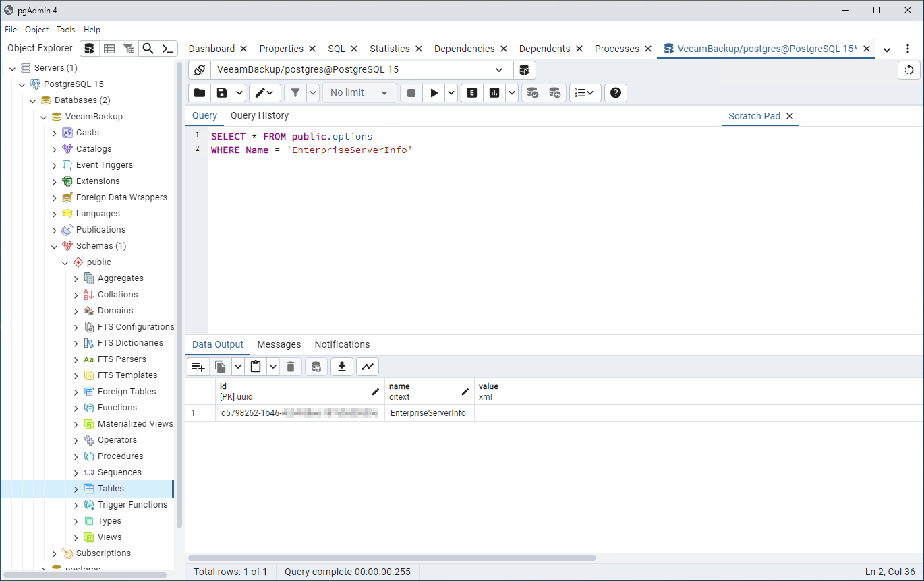Collapse the Schemas (1) node

[x=55, y=246]
